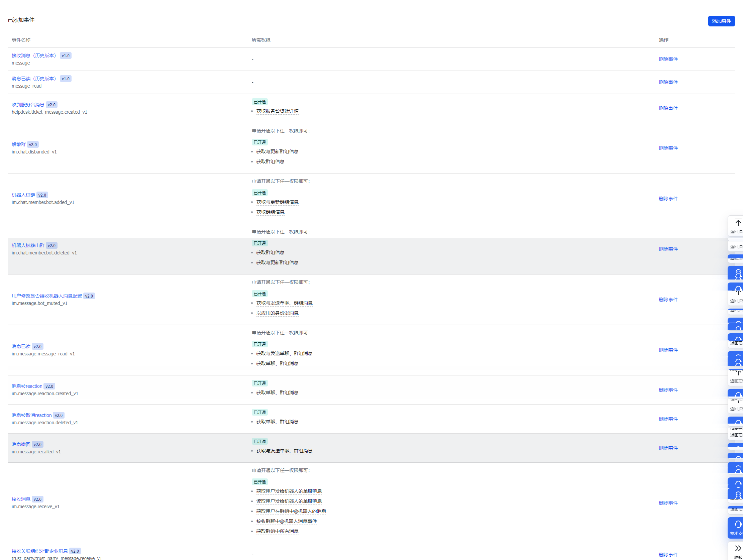Open 用户修改是否接收机器人消息配置 event link
This screenshot has width=743, height=560.
[x=47, y=296]
